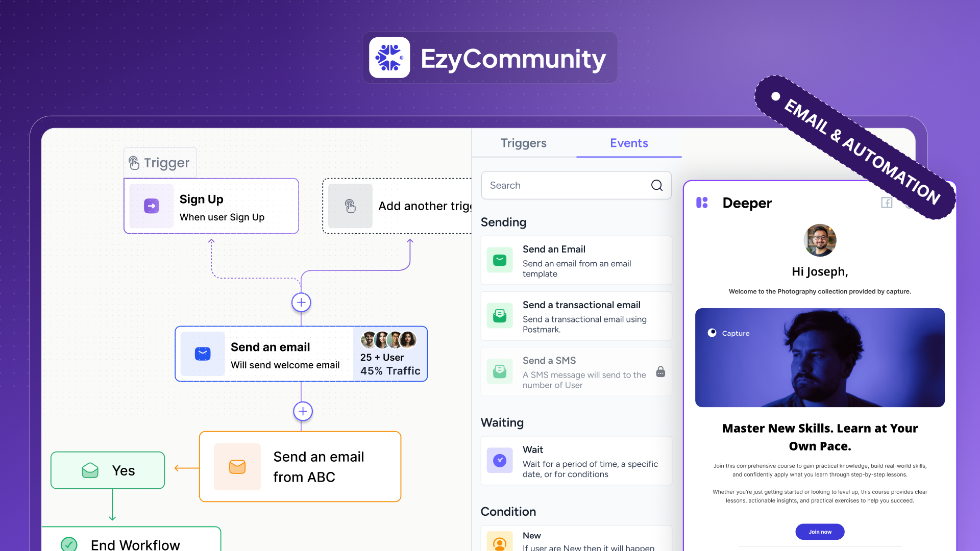Select the Sign Up trigger node

click(211, 206)
